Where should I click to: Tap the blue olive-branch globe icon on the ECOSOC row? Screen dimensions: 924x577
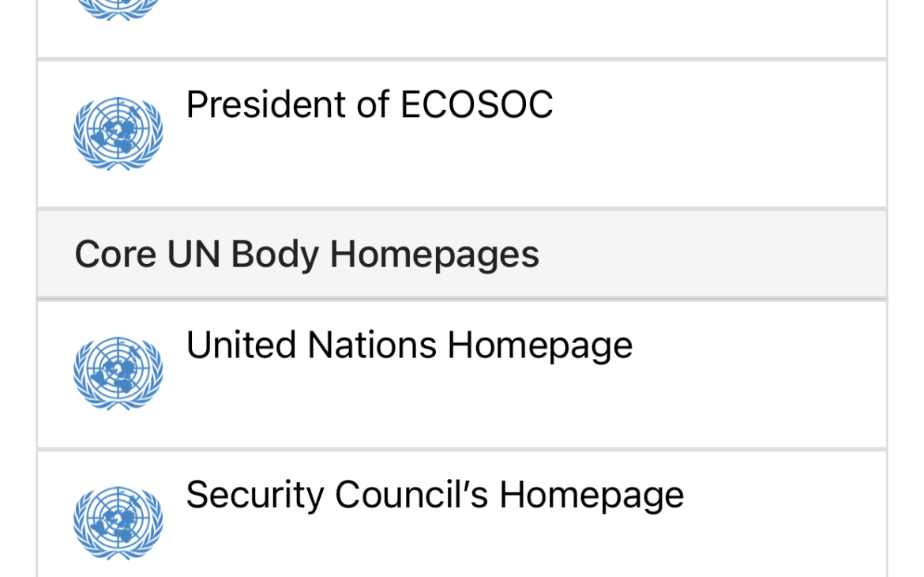117,133
